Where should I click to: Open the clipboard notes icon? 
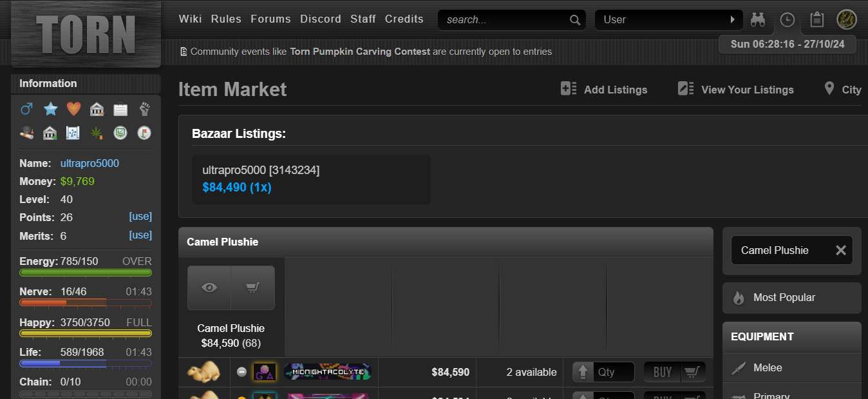coord(816,20)
